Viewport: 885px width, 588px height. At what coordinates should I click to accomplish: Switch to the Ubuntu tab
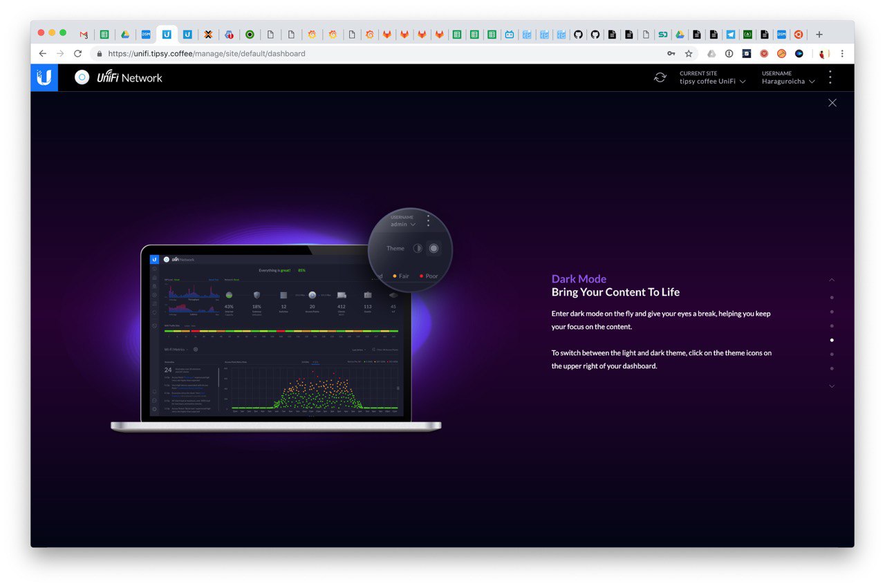[798, 34]
